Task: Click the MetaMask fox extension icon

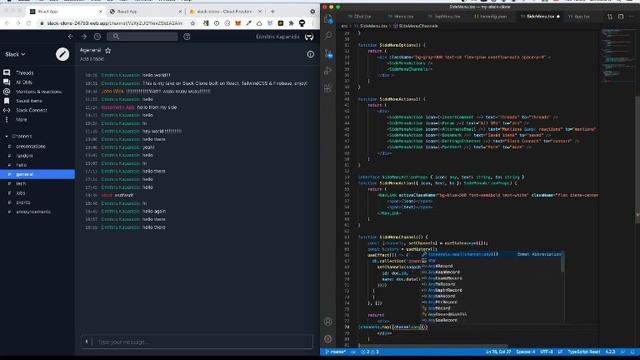Action: click(x=238, y=23)
